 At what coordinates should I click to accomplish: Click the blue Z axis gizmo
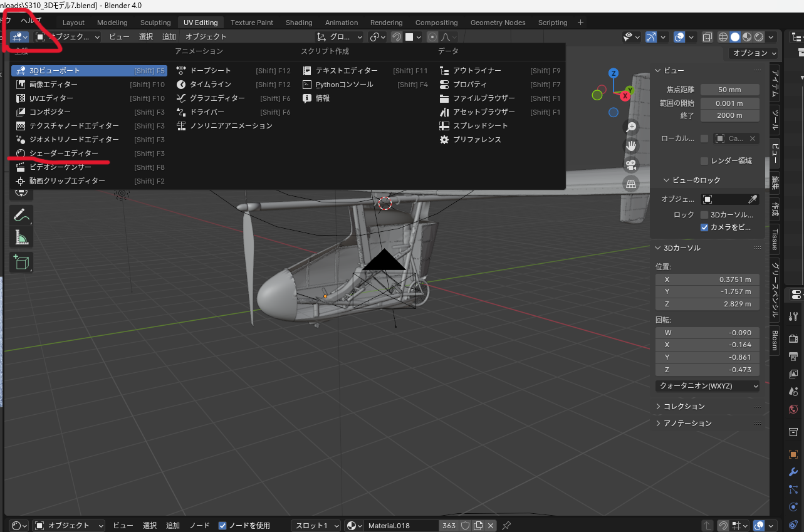(613, 73)
